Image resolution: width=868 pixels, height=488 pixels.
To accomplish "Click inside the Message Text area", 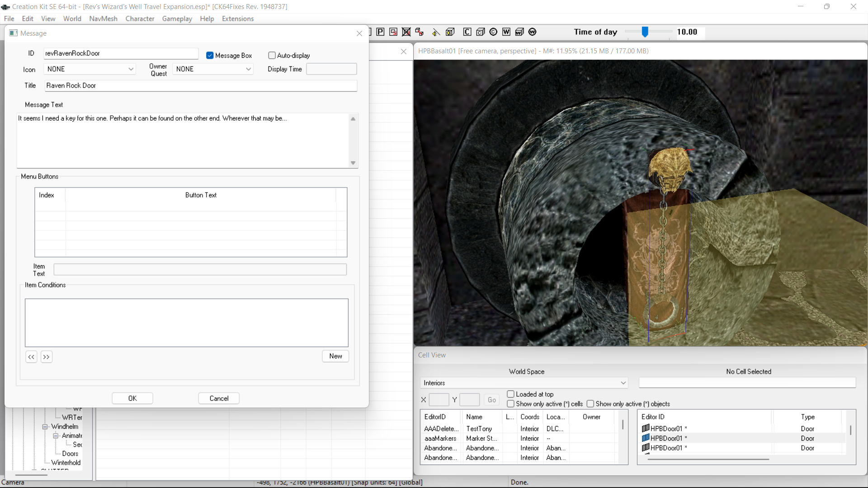I will 183,140.
